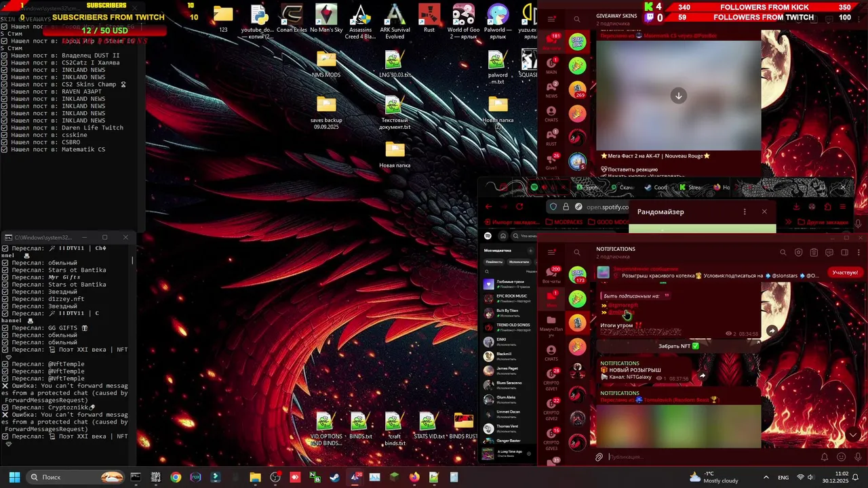
Task: Open Steam from the taskbar
Action: tap(335, 477)
